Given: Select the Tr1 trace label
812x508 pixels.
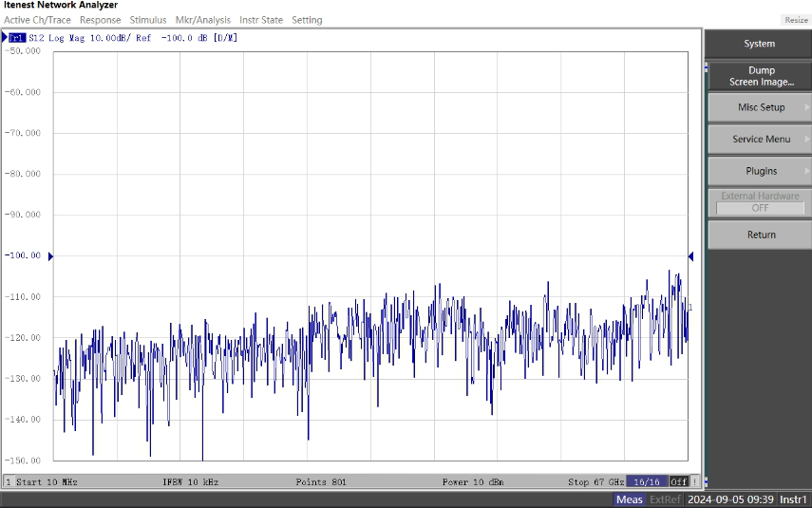Looking at the screenshot, I should 17,38.
